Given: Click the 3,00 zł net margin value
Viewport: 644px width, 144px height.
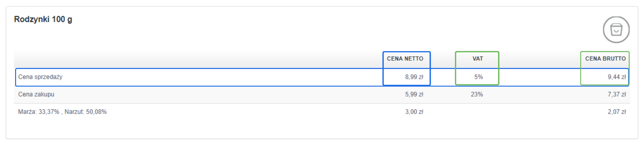Looking at the screenshot, I should point(414,112).
